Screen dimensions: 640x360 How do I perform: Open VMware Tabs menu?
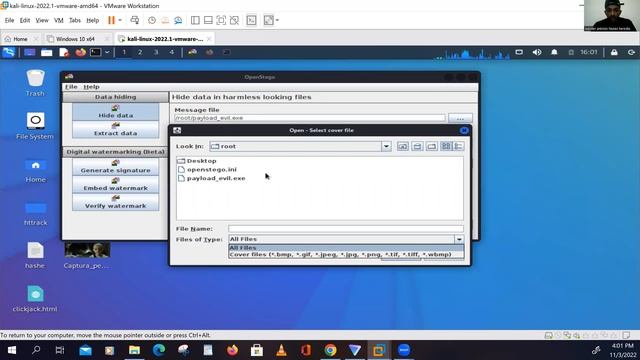pyautogui.click(x=75, y=20)
